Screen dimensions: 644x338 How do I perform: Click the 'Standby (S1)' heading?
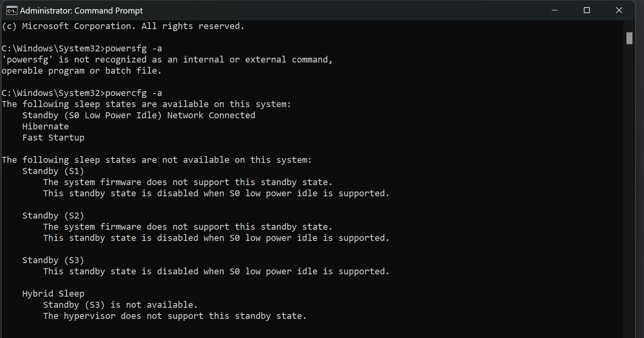(53, 171)
